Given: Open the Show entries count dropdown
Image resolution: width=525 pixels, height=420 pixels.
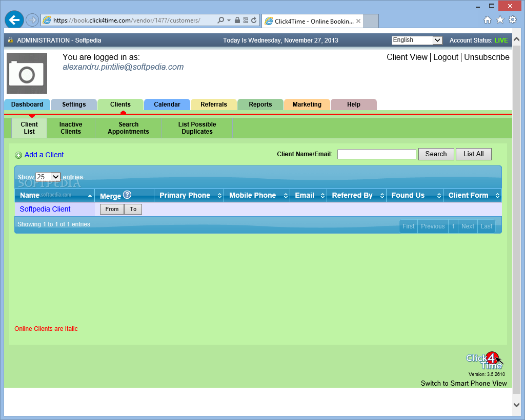Looking at the screenshot, I should click(48, 177).
